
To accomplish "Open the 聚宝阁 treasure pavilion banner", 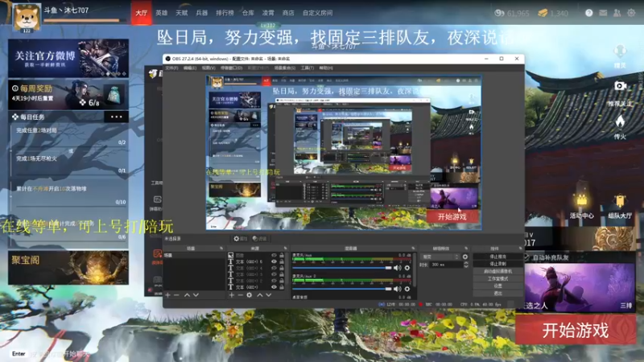I will point(68,268).
